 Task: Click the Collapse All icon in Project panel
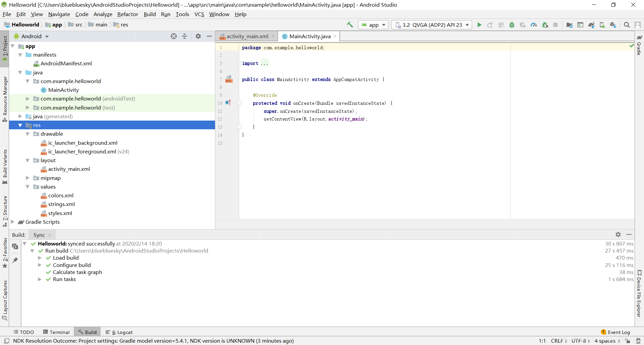[x=184, y=36]
